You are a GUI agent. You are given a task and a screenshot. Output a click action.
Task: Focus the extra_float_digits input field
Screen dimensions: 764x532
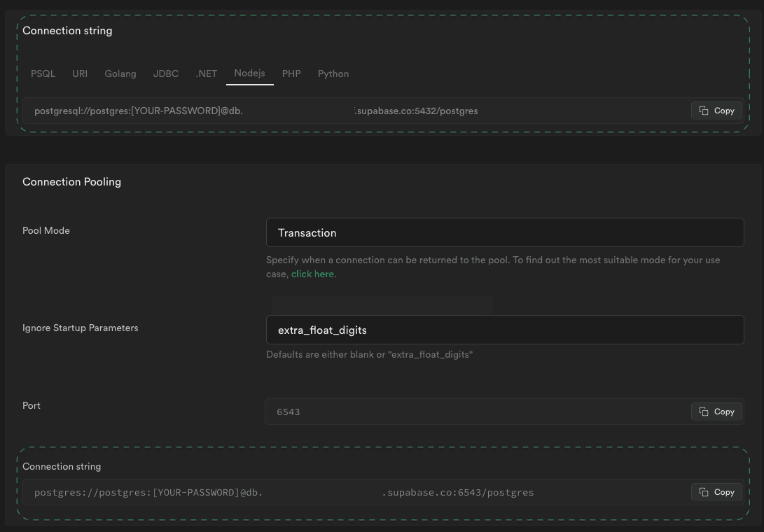click(x=504, y=330)
